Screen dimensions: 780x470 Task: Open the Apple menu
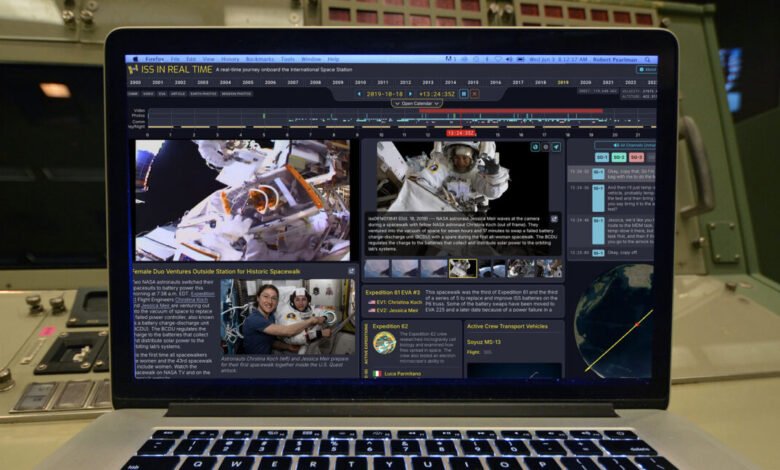coord(134,59)
